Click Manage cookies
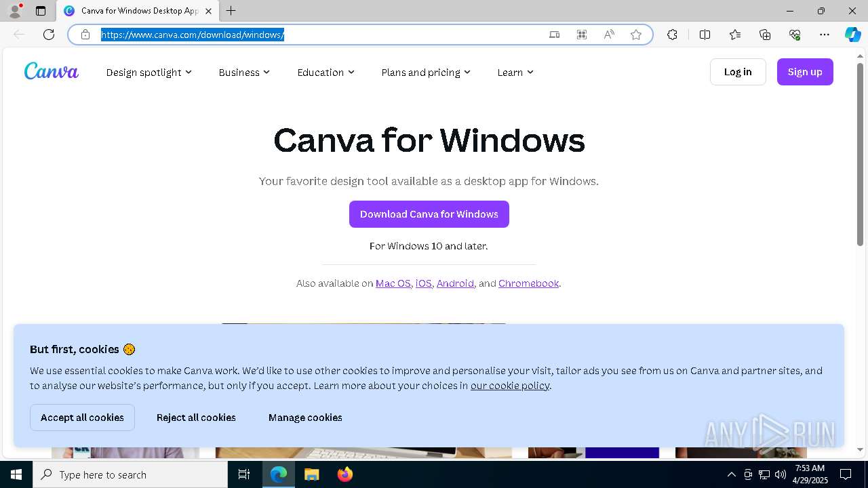 tap(305, 418)
